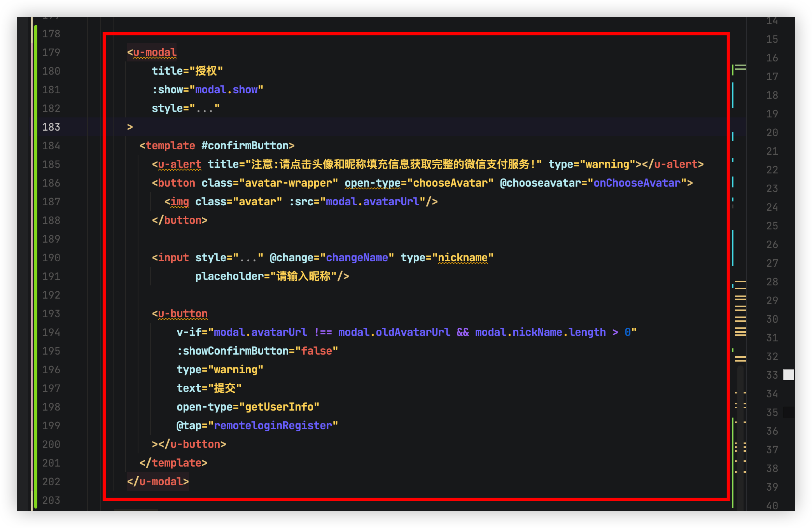This screenshot has width=812, height=528.
Task: Click line number 190 in gutter
Action: pos(51,258)
